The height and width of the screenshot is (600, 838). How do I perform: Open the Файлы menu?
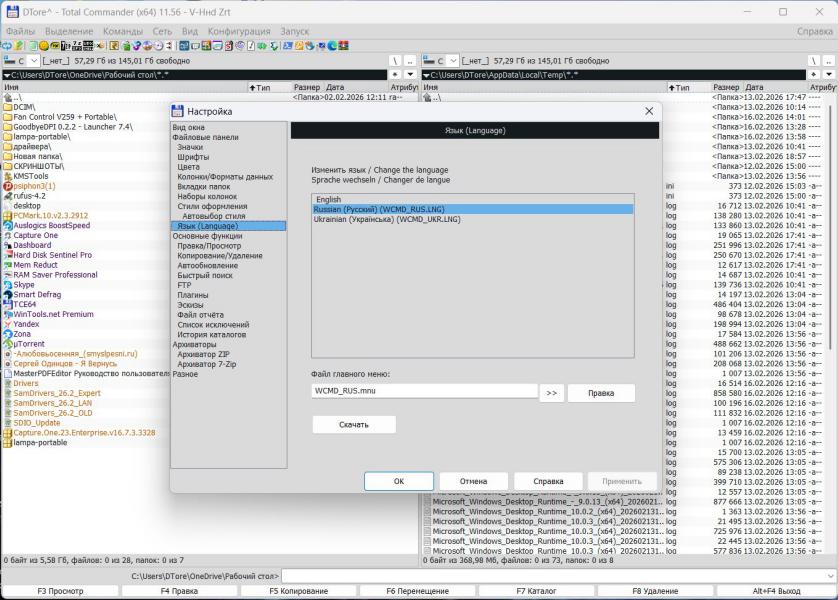[x=20, y=31]
